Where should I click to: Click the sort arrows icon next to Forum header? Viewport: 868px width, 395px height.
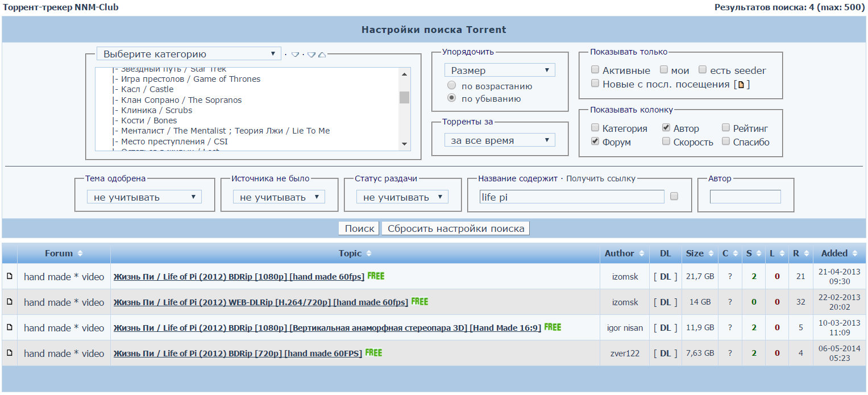(x=80, y=253)
